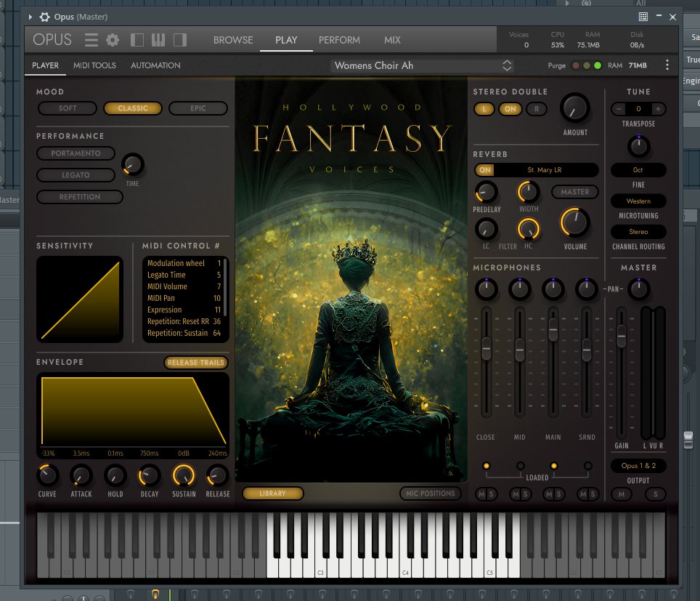The height and width of the screenshot is (601, 700).
Task: Open the Western microtuning dropdown
Action: 638,201
